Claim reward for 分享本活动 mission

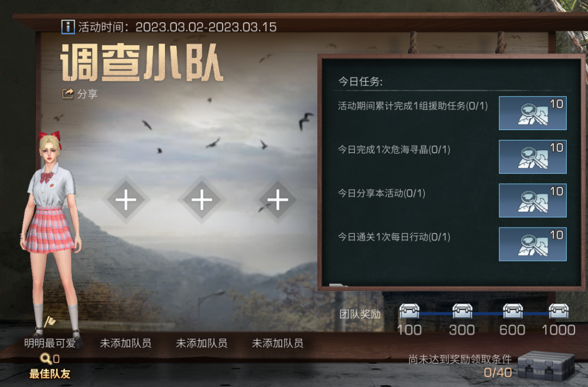[x=532, y=201]
